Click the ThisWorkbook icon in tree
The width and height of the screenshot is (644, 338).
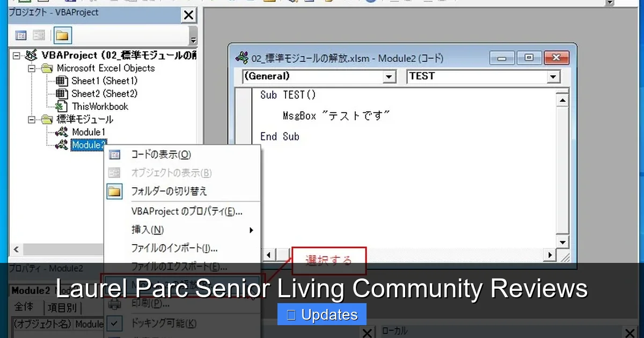(x=62, y=106)
